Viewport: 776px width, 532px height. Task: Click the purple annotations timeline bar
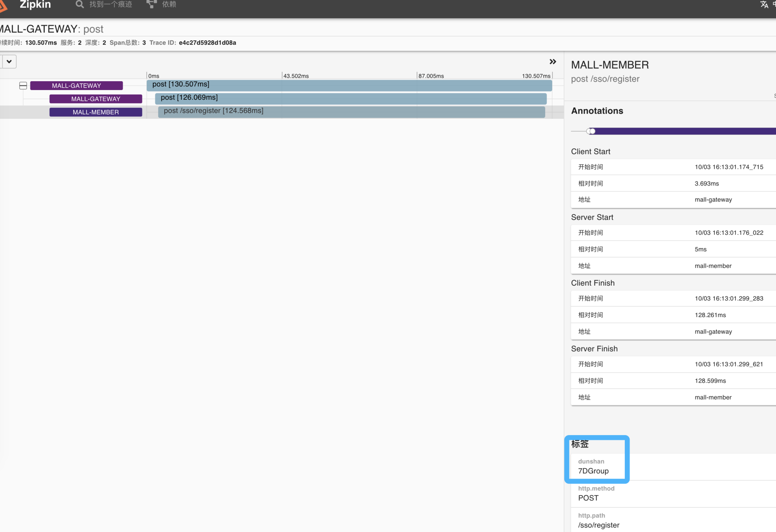point(685,131)
